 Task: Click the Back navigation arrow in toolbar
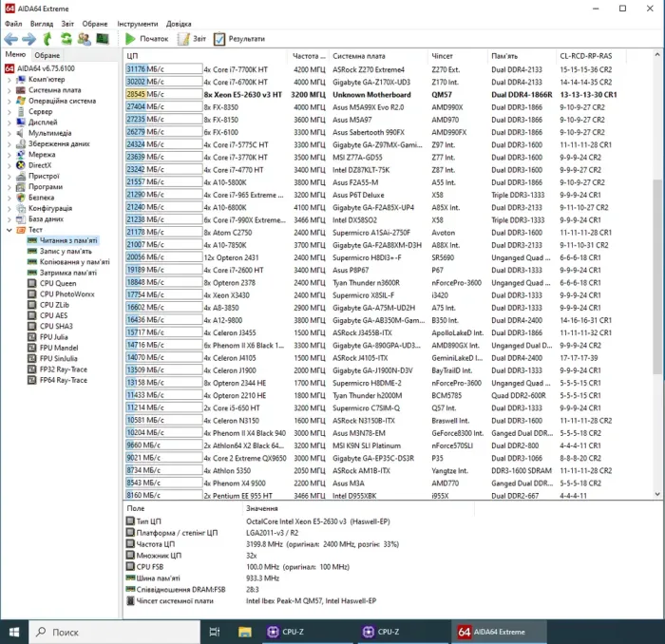[x=10, y=39]
